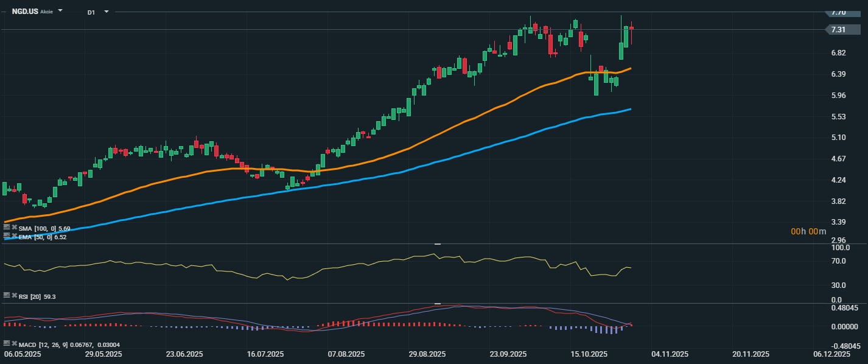Click the 5.96 price axis label

tap(839, 96)
